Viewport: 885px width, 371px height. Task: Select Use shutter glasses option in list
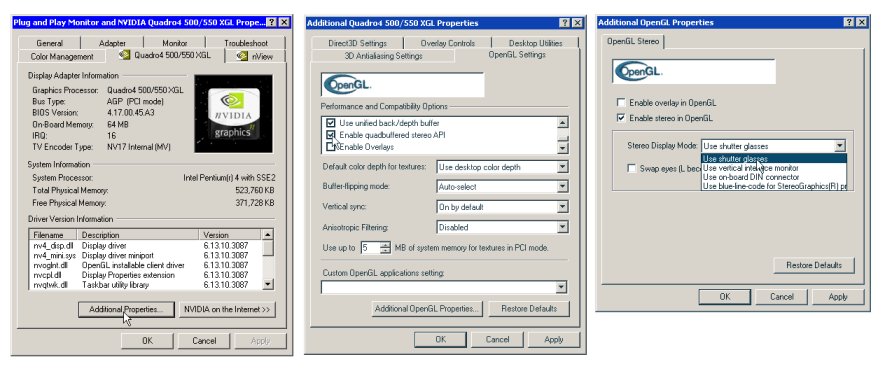point(774,159)
